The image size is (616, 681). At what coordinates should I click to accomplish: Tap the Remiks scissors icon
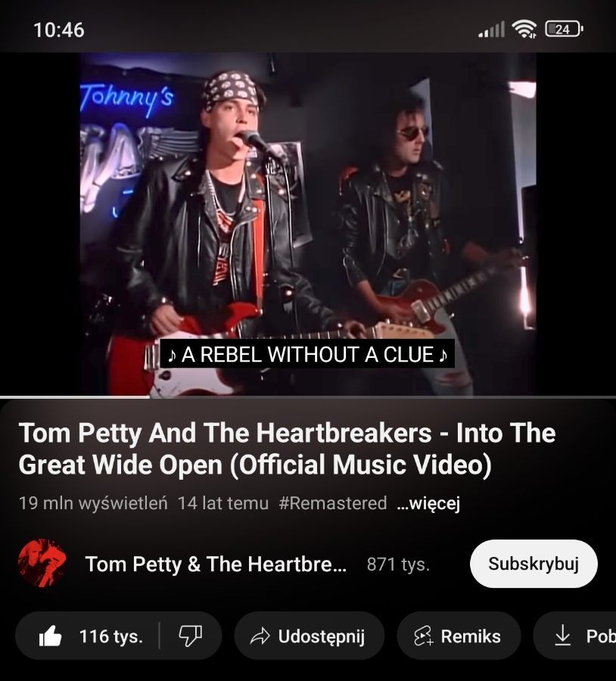coord(423,636)
